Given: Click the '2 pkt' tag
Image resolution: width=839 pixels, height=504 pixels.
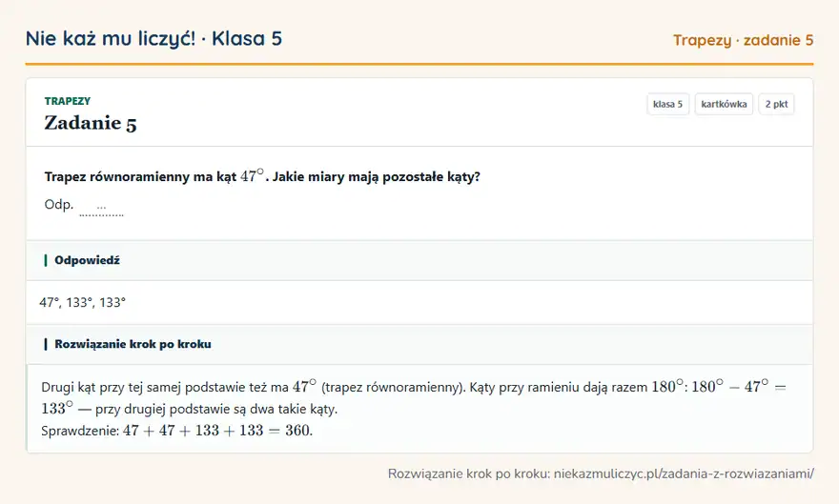Looking at the screenshot, I should click(776, 104).
